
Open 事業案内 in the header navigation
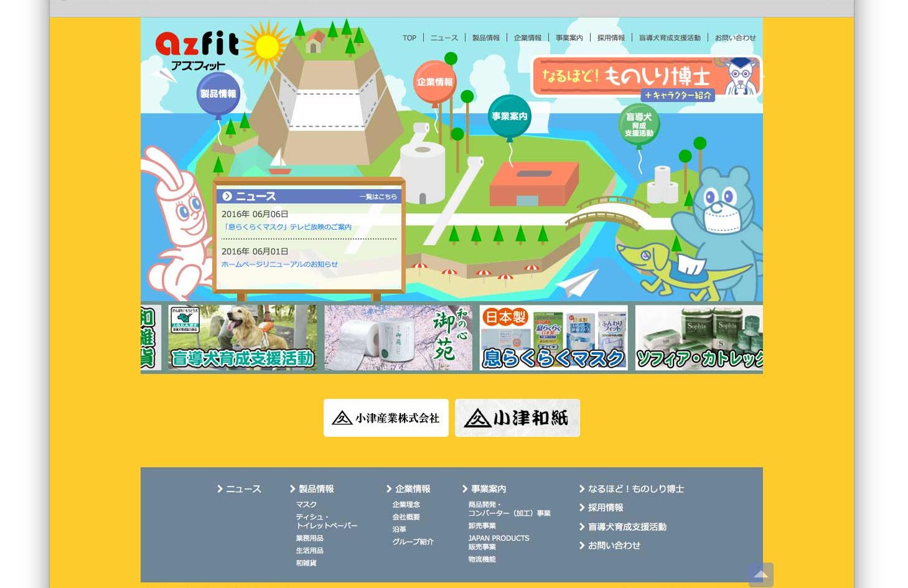pos(569,38)
